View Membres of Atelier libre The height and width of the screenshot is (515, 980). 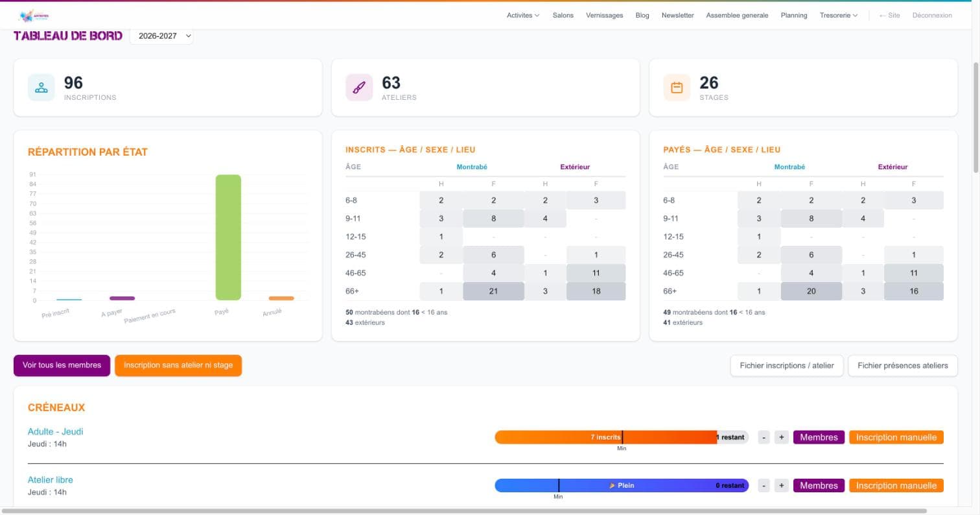(x=819, y=486)
